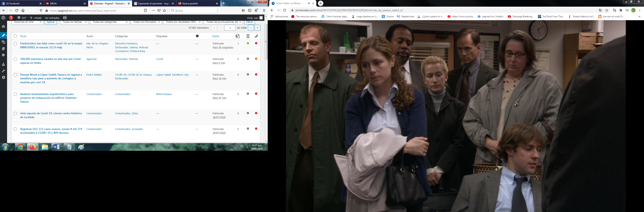Click the Filtrar button
Image resolution: width=644 pixels, height=212 pixels.
click(249, 22)
